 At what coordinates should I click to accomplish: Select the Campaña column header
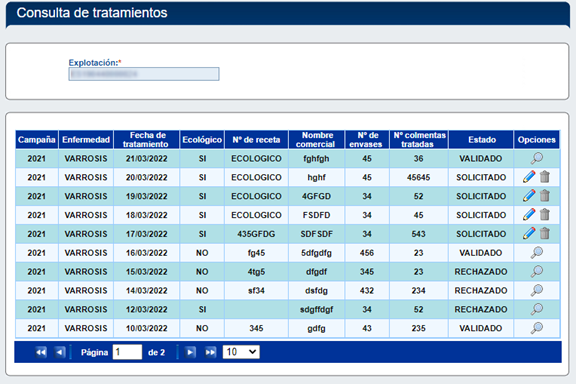[x=36, y=140]
